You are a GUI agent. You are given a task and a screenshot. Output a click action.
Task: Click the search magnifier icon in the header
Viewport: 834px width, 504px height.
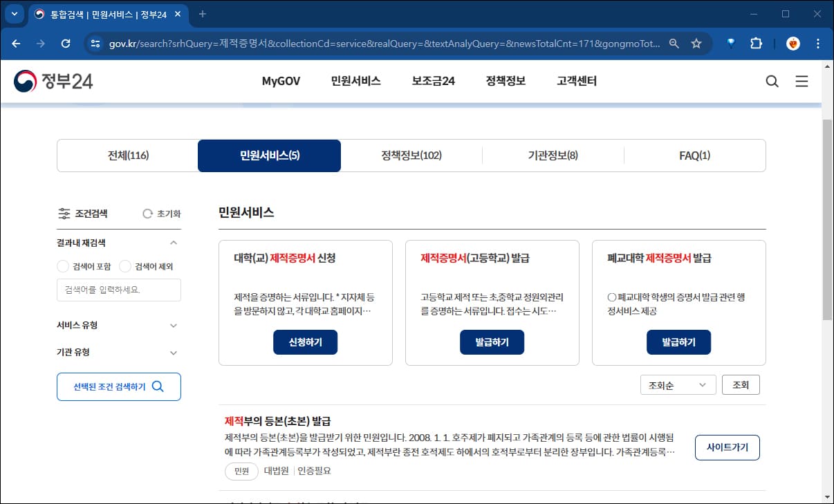(x=772, y=81)
